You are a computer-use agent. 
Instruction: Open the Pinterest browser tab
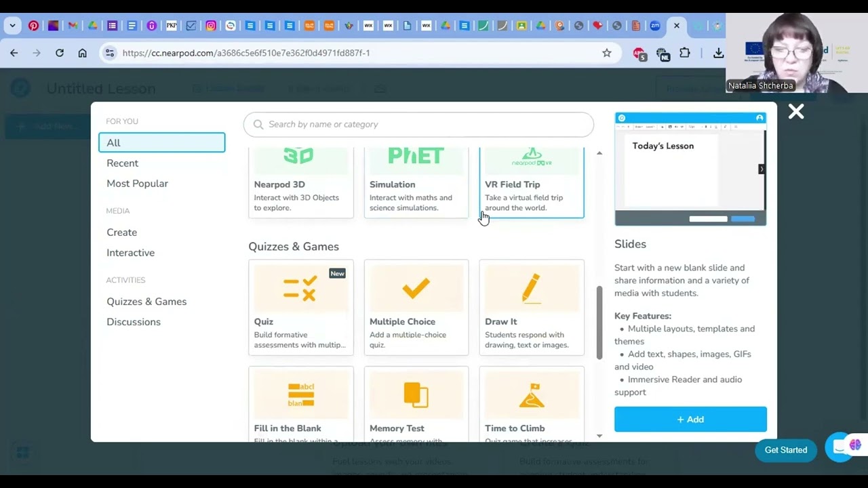pos(33,26)
